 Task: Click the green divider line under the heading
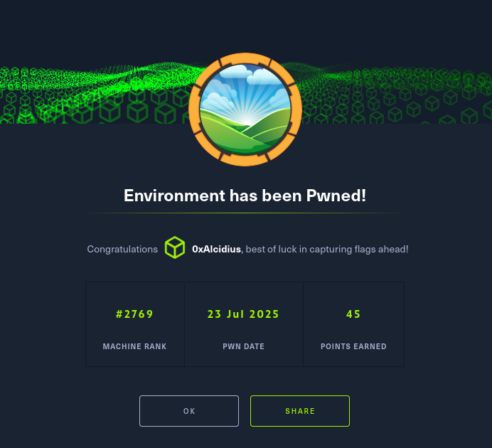[245, 213]
